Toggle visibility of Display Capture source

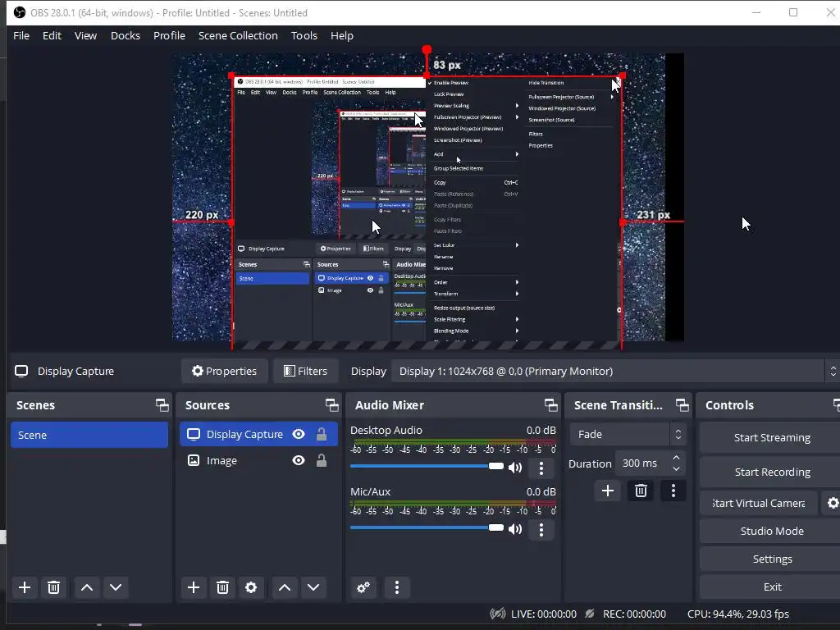(x=299, y=434)
